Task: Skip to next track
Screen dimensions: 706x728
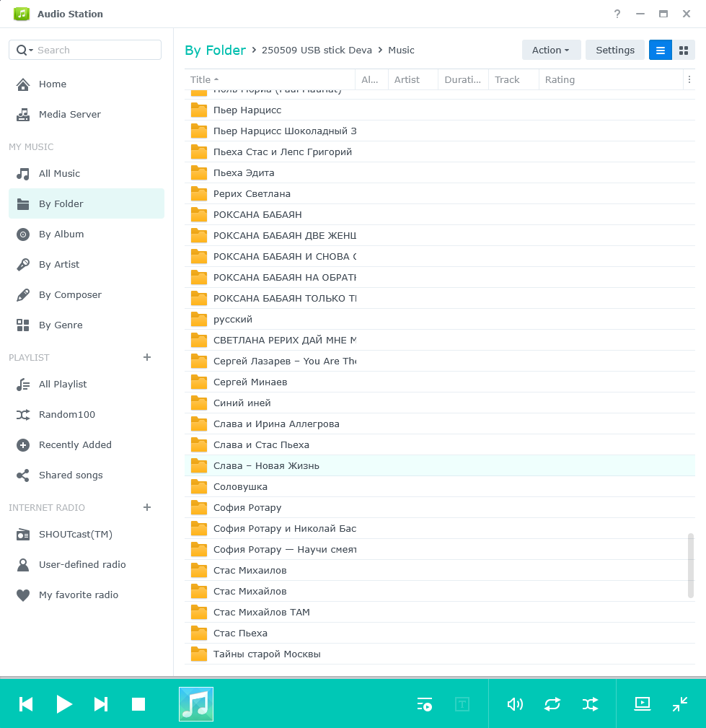Action: click(101, 704)
